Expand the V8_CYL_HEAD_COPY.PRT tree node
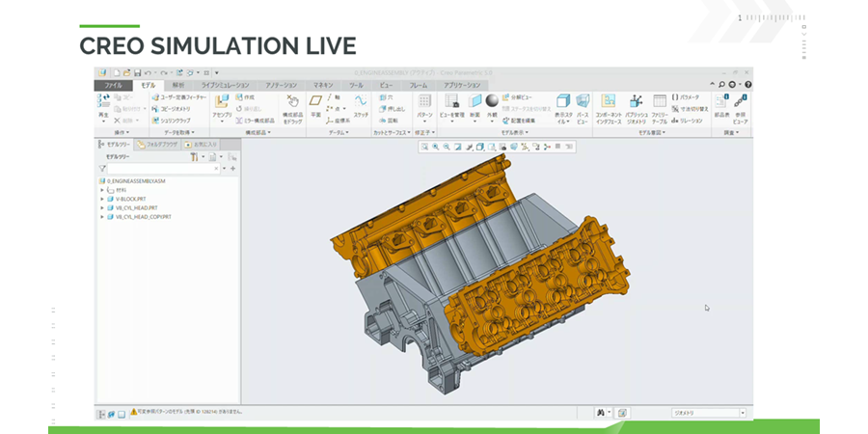 101,217
